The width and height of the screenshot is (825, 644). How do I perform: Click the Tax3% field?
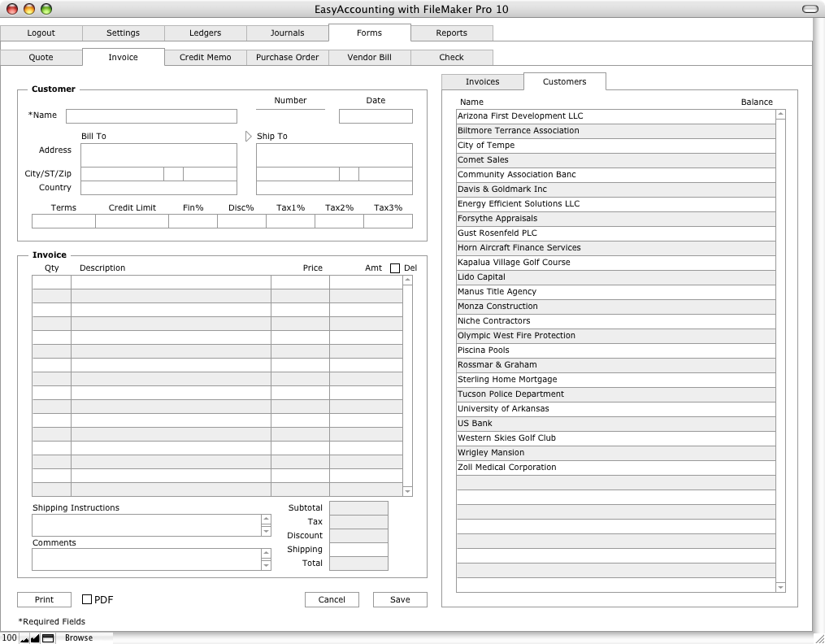point(389,221)
